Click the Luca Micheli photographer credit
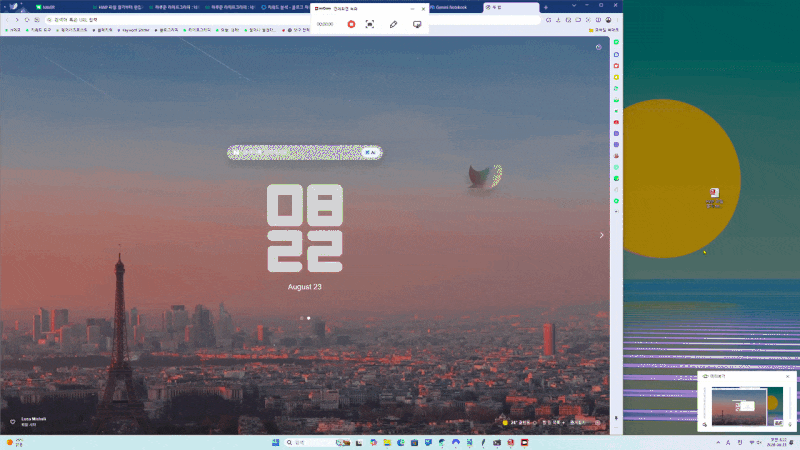Image resolution: width=800 pixels, height=450 pixels. (34, 419)
